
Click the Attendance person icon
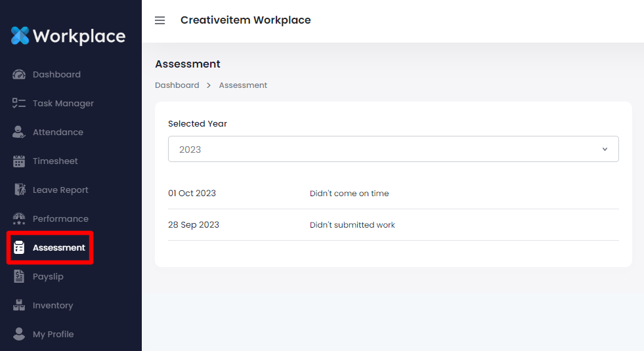click(x=19, y=133)
